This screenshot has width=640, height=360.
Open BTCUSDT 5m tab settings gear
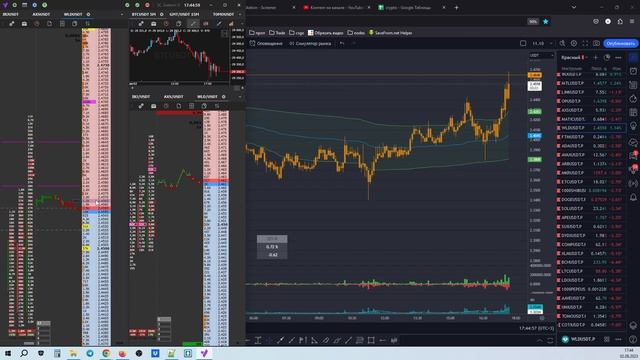click(x=162, y=14)
